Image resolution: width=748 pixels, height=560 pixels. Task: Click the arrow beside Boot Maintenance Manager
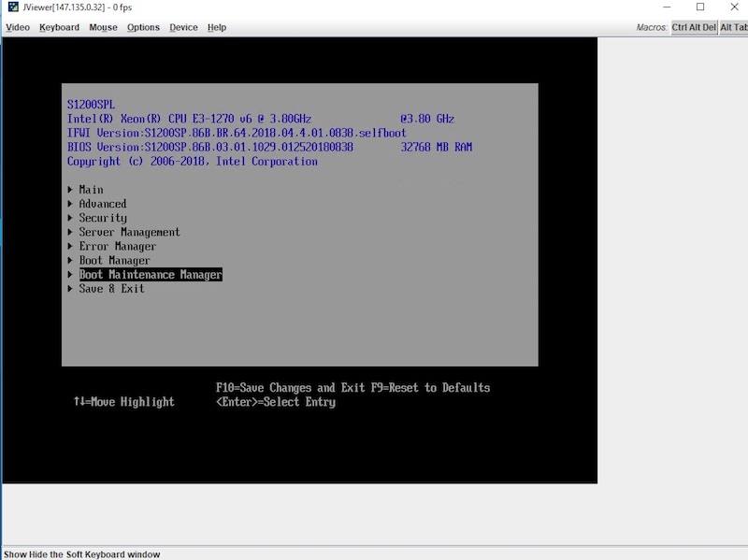coord(70,274)
